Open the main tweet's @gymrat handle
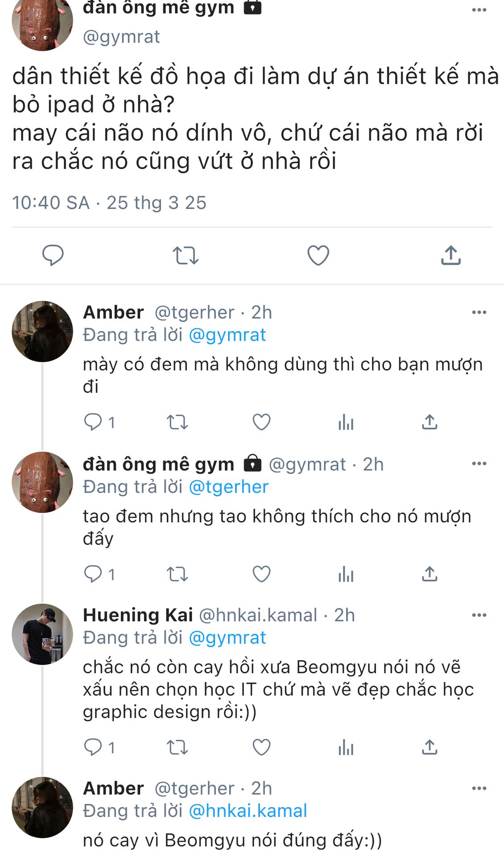504x857 pixels. (x=121, y=37)
